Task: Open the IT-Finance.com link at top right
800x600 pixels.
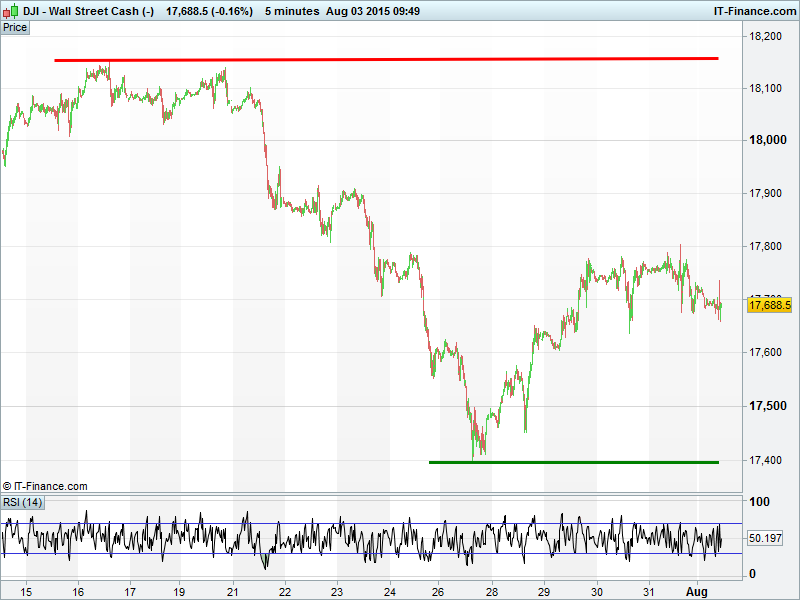Action: click(755, 11)
